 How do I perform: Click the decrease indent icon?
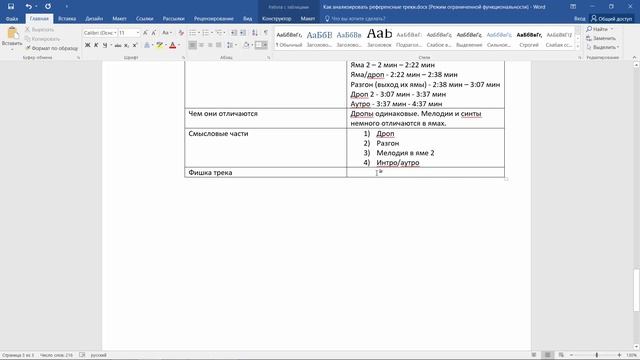[234, 33]
